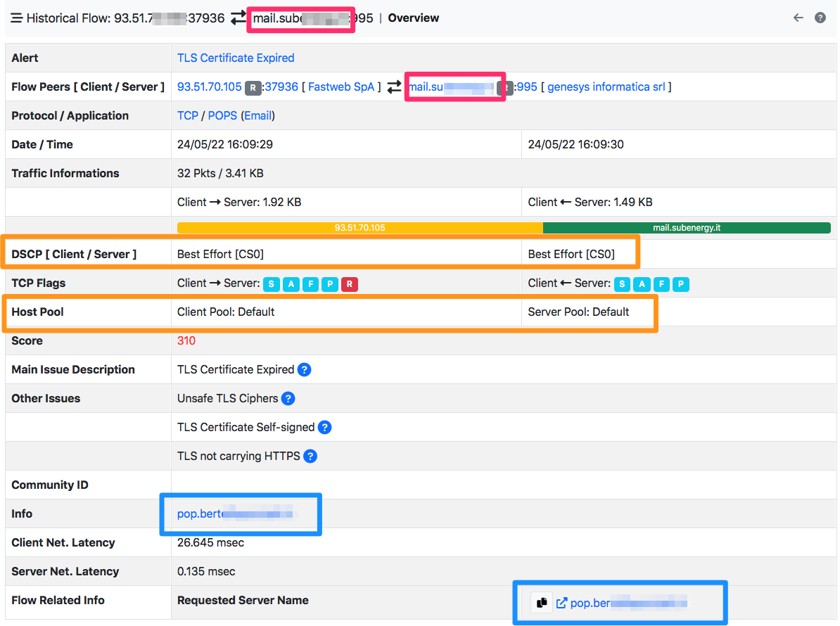Copy the requested server name via copy icon
Image resolution: width=840 pixels, height=626 pixels.
point(542,603)
